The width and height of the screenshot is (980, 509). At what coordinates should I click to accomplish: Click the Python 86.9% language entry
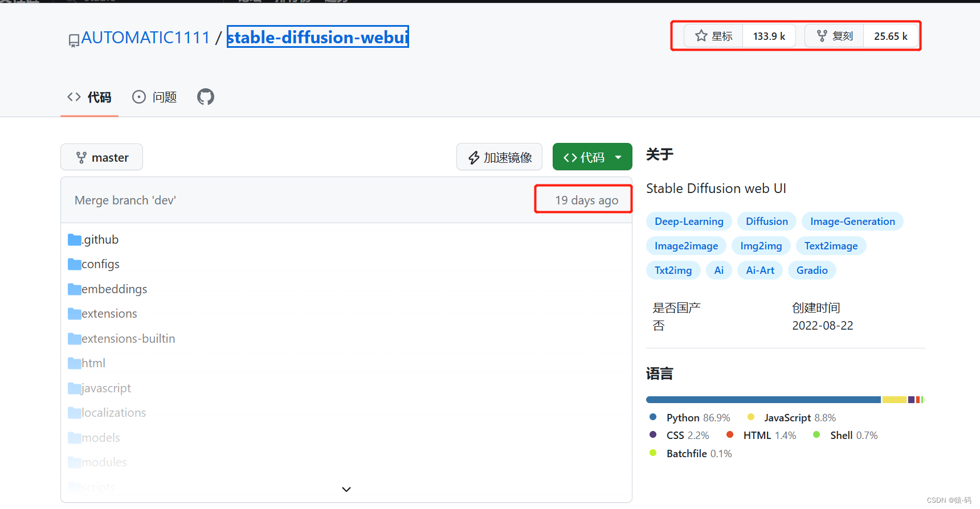pyautogui.click(x=690, y=418)
